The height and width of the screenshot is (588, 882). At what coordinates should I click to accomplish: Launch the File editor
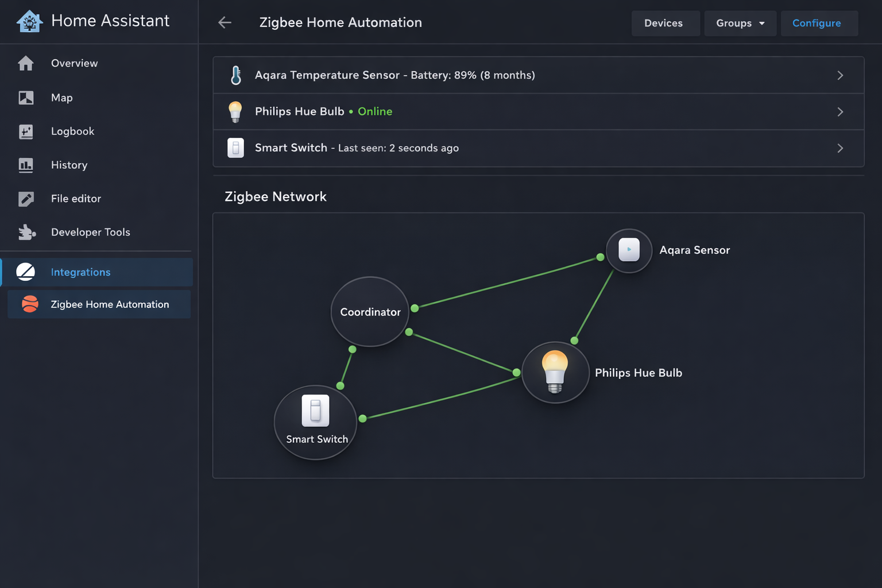(x=76, y=199)
